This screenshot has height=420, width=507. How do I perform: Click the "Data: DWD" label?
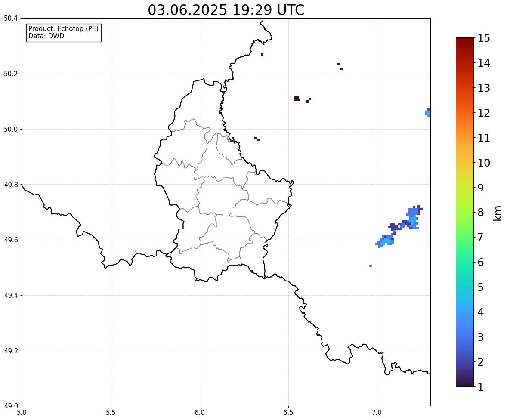[46, 36]
